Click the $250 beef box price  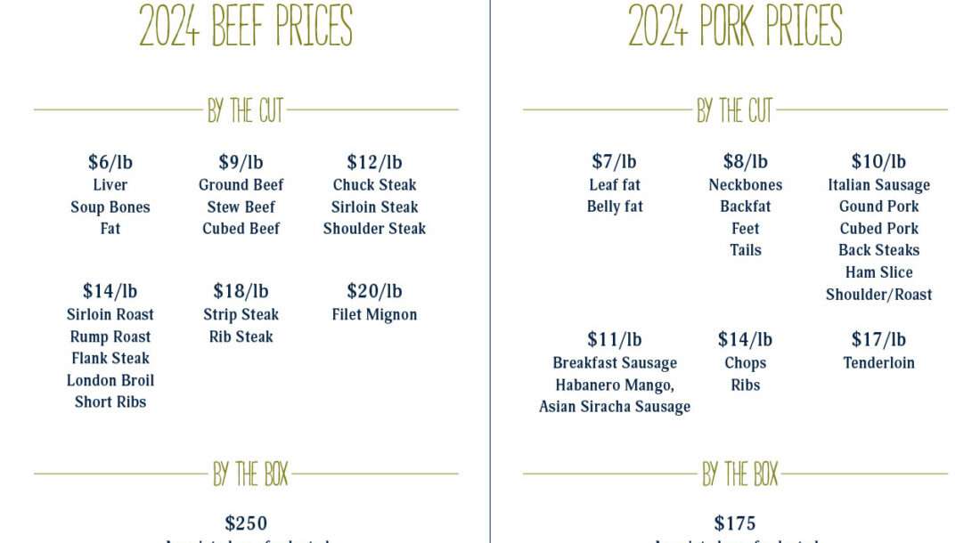246,523
